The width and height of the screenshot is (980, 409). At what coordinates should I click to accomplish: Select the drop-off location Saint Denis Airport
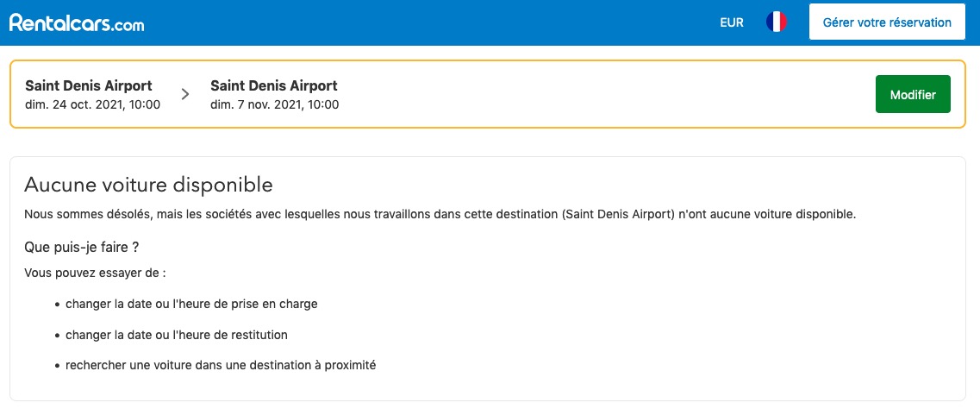pyautogui.click(x=273, y=85)
